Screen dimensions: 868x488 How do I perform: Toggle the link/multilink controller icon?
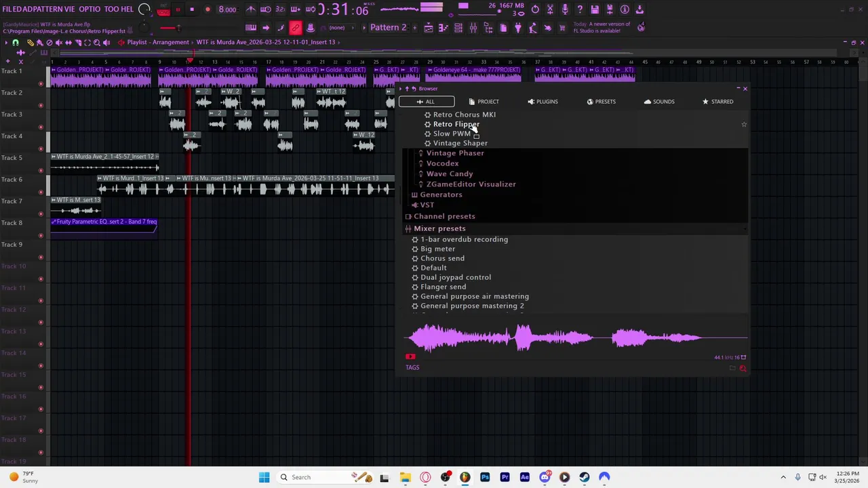click(x=296, y=28)
